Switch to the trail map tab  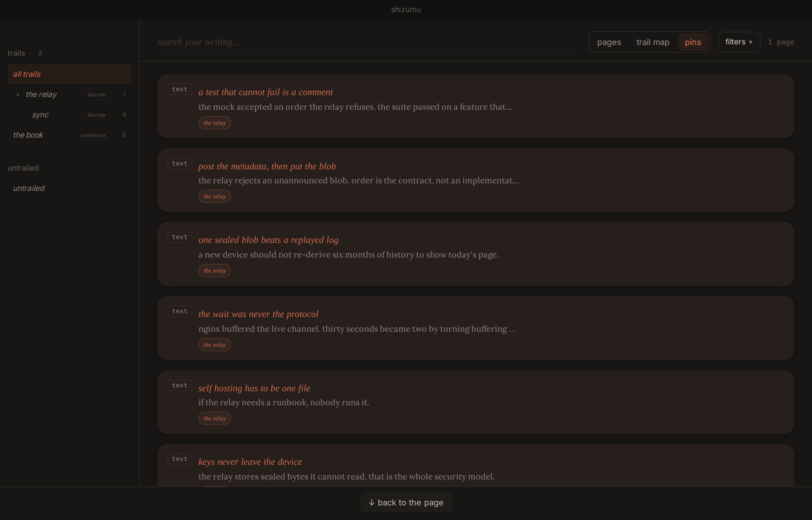(652, 42)
